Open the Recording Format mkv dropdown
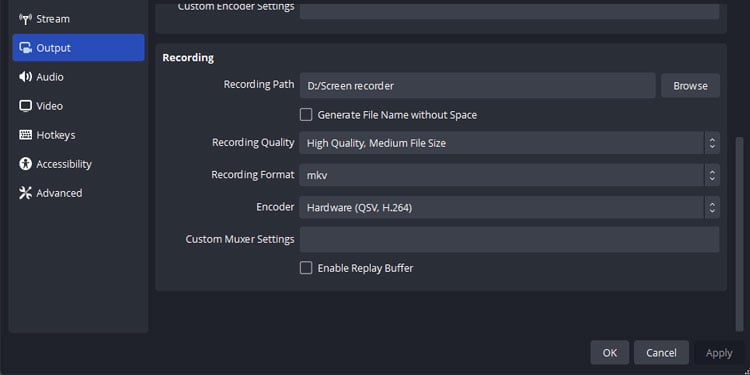The width and height of the screenshot is (750, 375). 509,175
